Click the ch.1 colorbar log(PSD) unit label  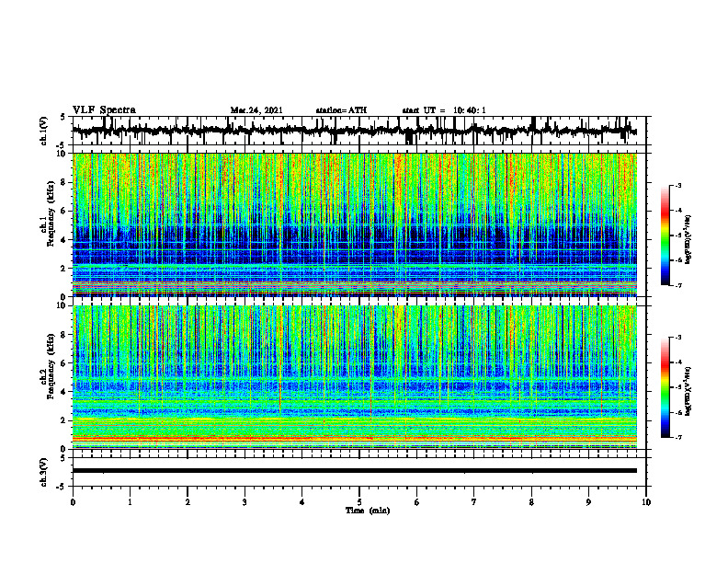(x=688, y=239)
